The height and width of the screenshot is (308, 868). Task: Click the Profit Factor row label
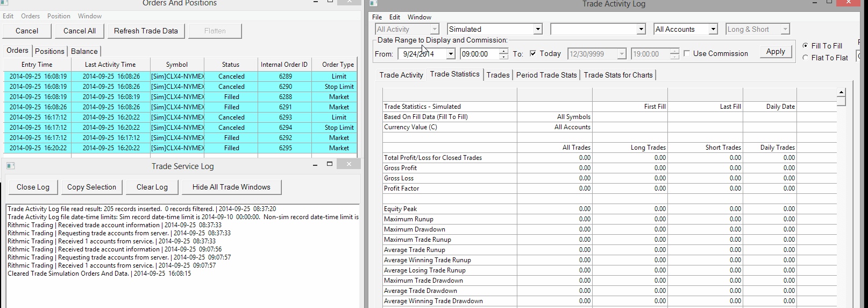point(402,188)
